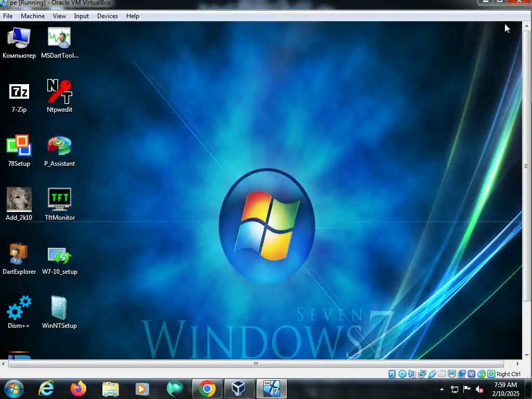Launch the MSDartTools desktop shortcut
This screenshot has width=532, height=399.
pyautogui.click(x=59, y=43)
